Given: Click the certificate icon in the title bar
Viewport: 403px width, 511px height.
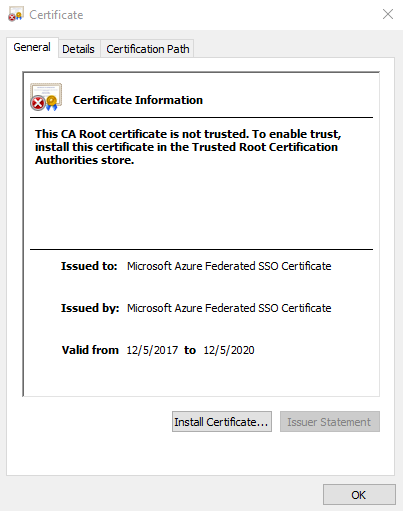Looking at the screenshot, I should [15, 14].
